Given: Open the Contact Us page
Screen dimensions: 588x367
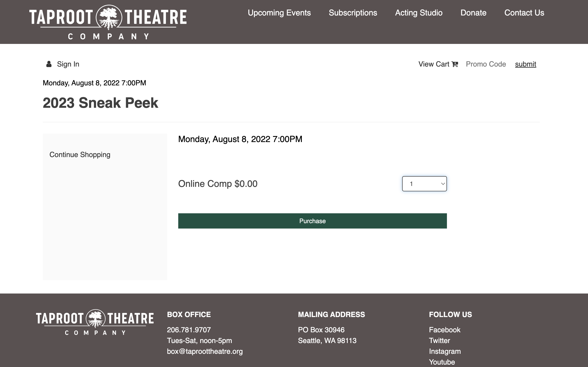Looking at the screenshot, I should click(x=524, y=13).
